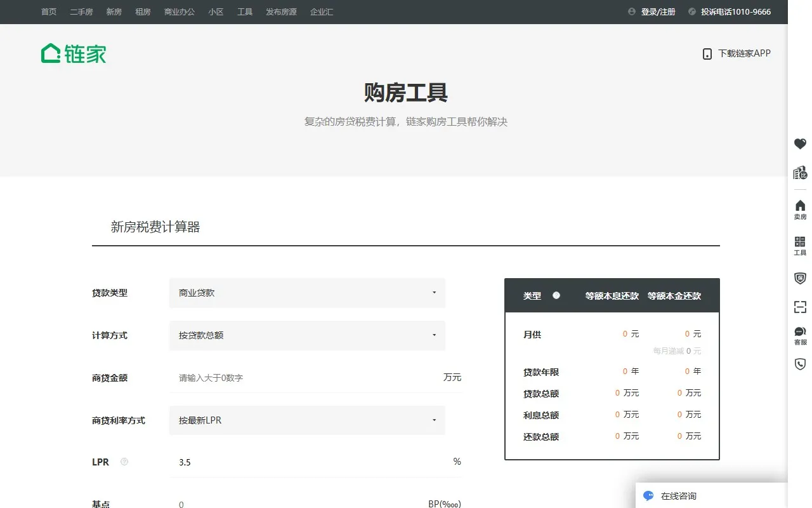Click the 登录/注册 link
The height and width of the screenshot is (508, 812).
(657, 11)
